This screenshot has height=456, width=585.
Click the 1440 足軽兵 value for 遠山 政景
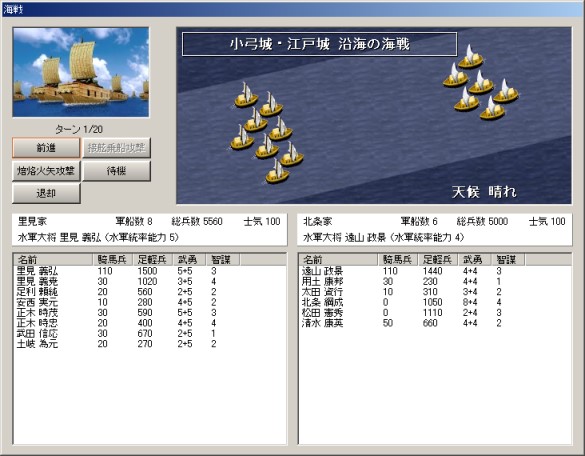pos(432,271)
